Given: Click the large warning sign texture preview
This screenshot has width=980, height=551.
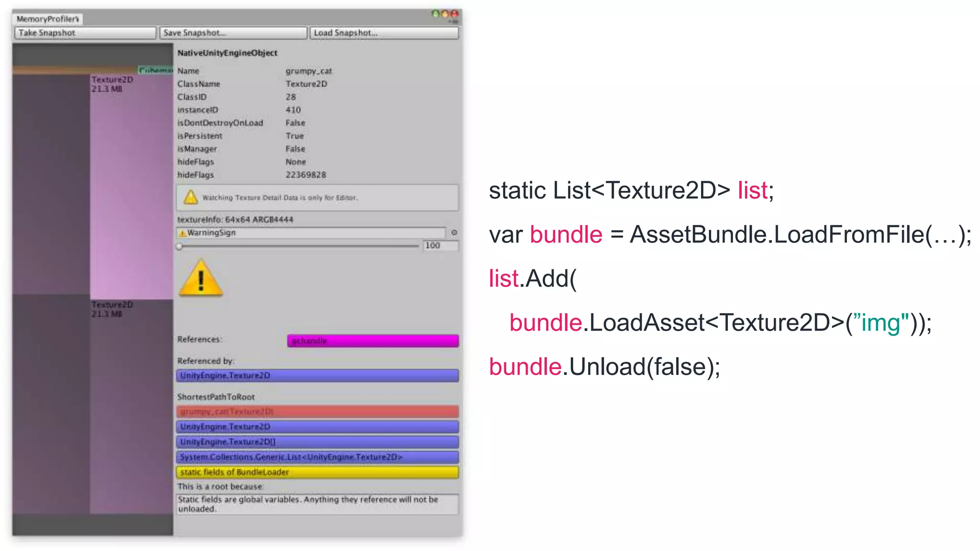Looking at the screenshot, I should (200, 279).
